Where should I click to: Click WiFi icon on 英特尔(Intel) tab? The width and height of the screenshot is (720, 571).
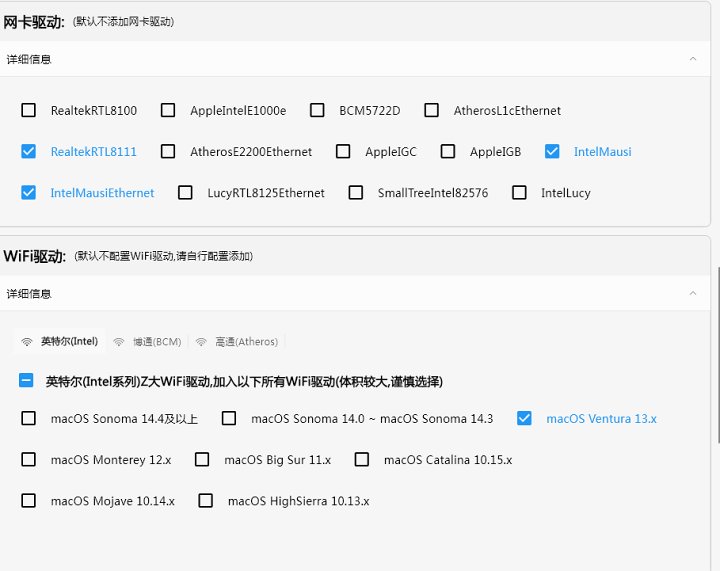pos(28,342)
